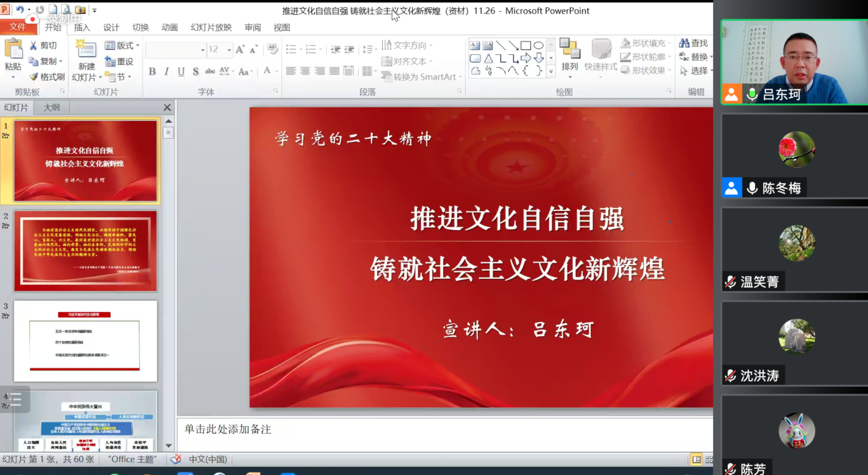This screenshot has height=475, width=868.
Task: Select the Format Painter brush (格式刷)
Action: [x=47, y=77]
